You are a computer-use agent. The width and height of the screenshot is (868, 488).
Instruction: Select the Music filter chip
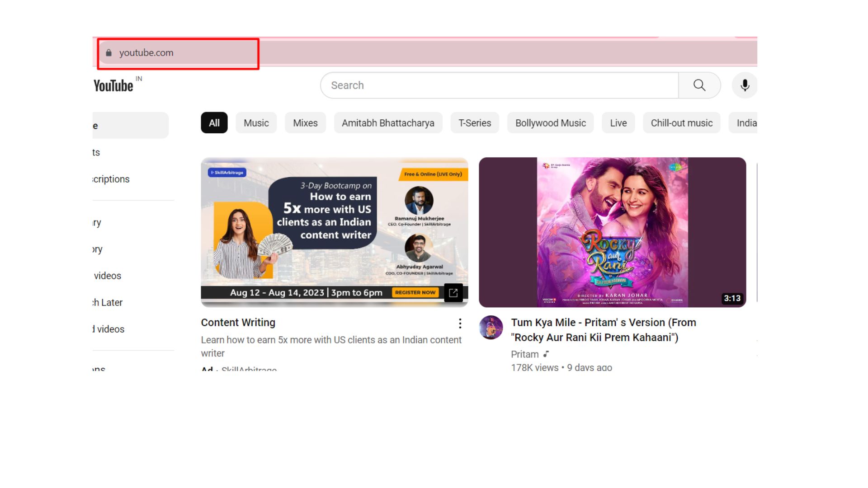pos(256,123)
